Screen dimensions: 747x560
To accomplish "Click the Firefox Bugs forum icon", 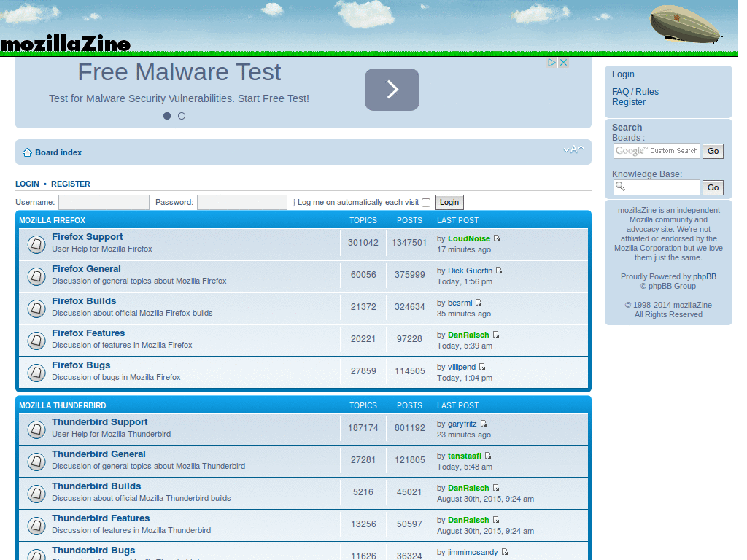I will 36,373.
